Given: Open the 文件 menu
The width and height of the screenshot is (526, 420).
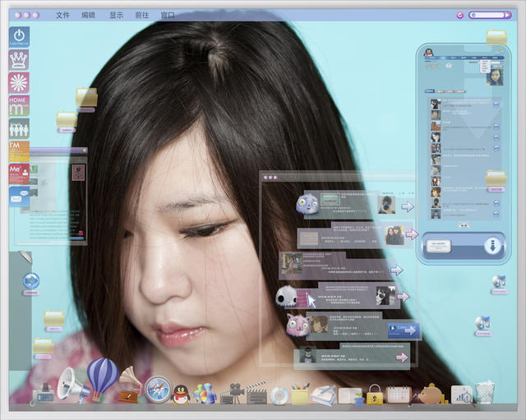Looking at the screenshot, I should click(62, 15).
